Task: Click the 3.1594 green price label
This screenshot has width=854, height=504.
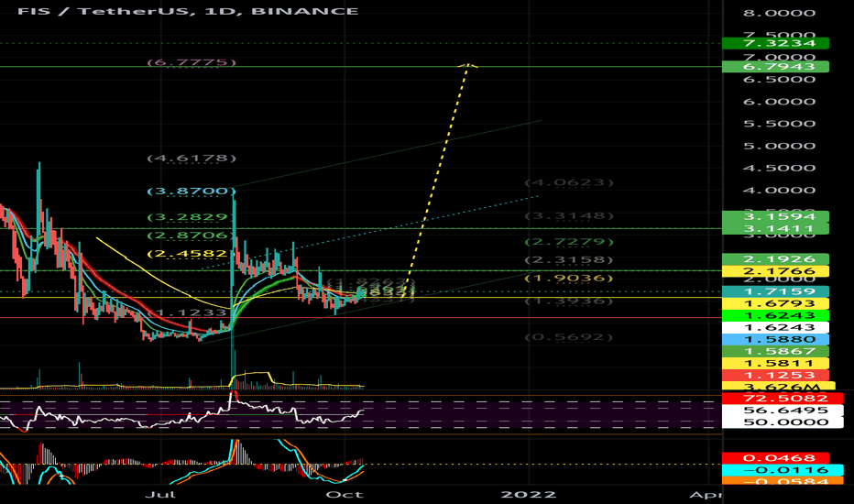Action: point(775,216)
